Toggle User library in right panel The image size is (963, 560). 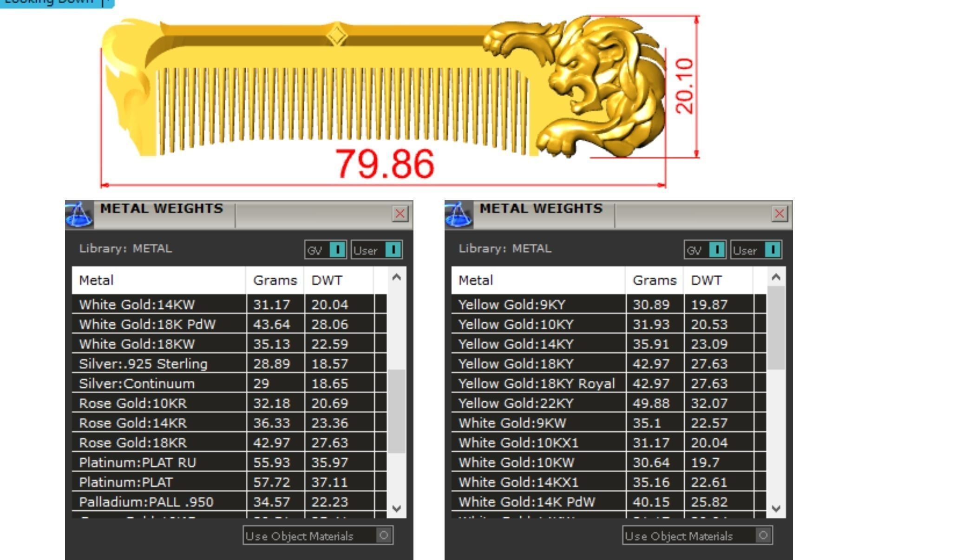(756, 250)
